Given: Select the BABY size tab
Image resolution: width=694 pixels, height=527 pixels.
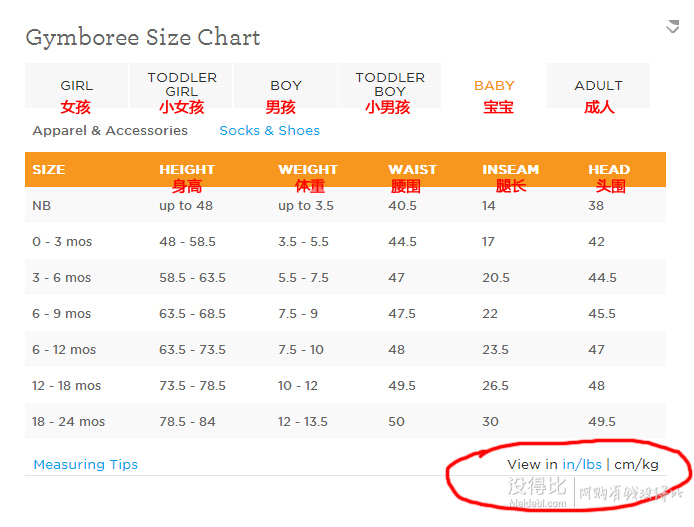Looking at the screenshot, I should (x=494, y=85).
